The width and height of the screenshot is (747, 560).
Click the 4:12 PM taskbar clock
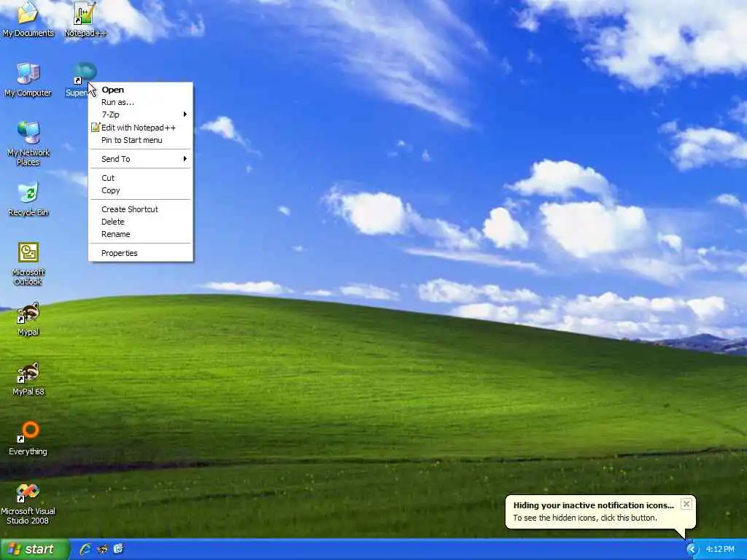tap(720, 550)
